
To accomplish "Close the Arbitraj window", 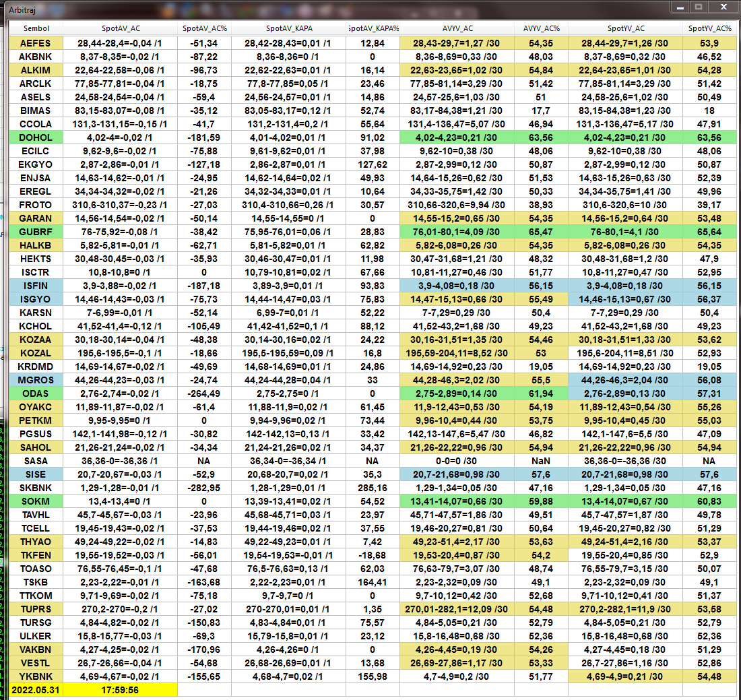I will click(x=723, y=7).
